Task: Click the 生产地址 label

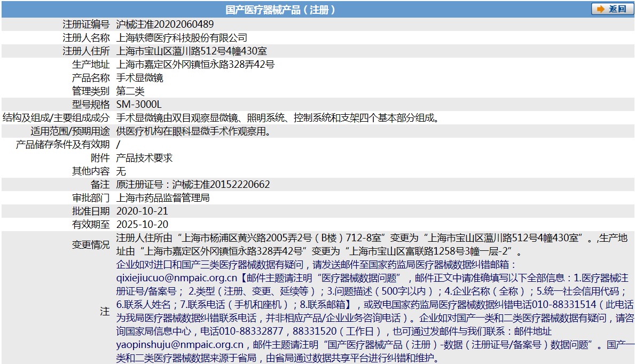Action: point(91,65)
